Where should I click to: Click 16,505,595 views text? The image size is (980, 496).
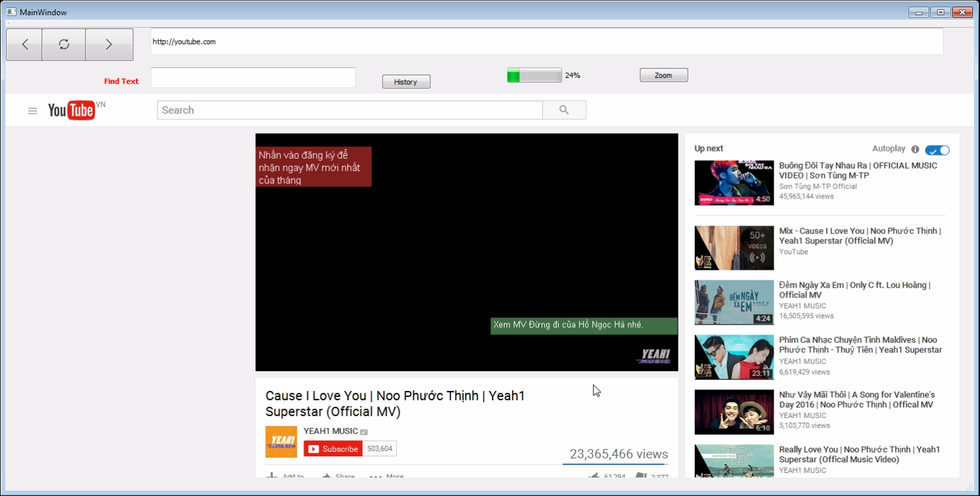tap(806, 316)
